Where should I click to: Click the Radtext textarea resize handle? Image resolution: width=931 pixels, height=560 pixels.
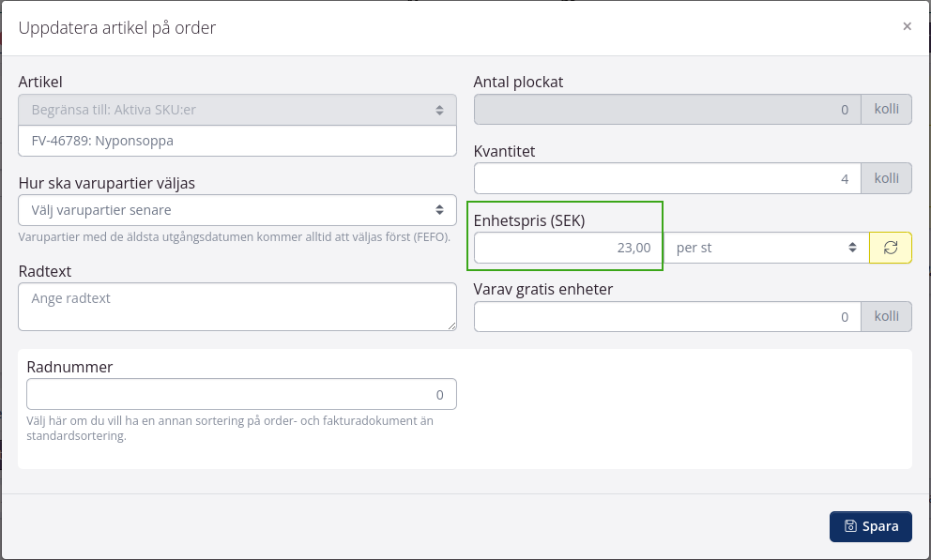pyautogui.click(x=451, y=325)
